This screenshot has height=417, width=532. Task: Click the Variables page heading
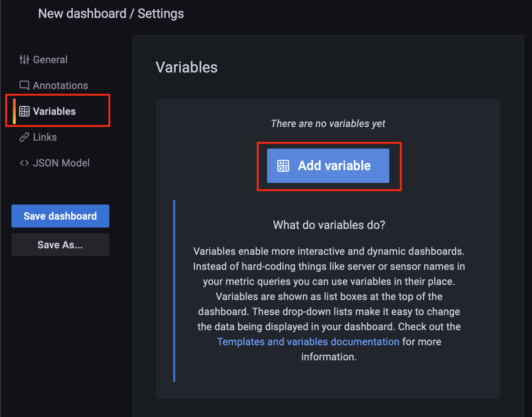(187, 67)
